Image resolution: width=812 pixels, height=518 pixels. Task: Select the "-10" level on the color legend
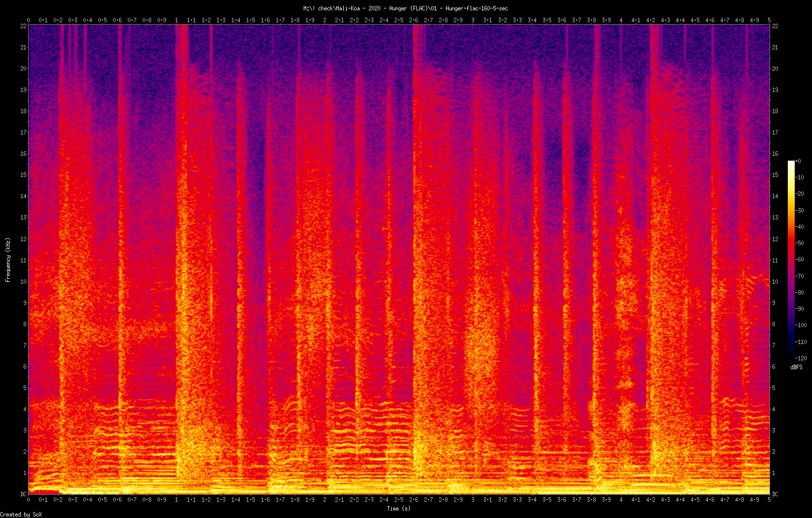(800, 177)
